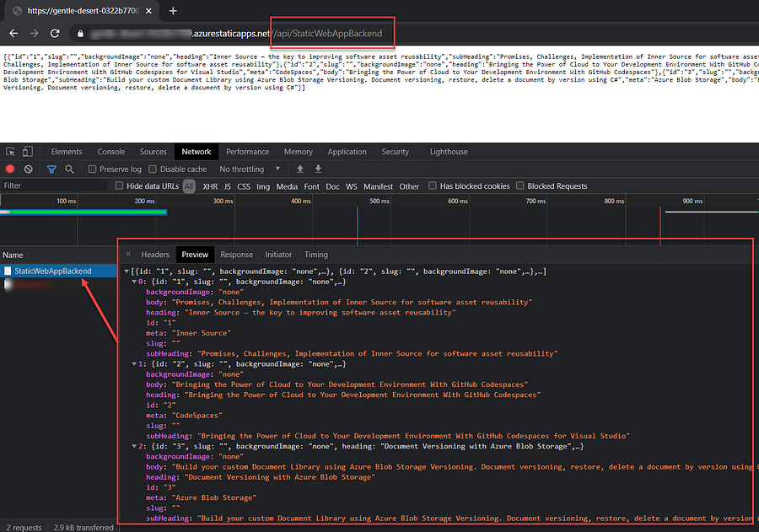Click the export HAR download arrow

tap(318, 169)
